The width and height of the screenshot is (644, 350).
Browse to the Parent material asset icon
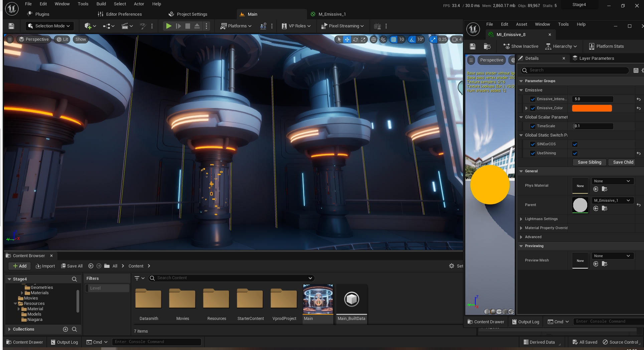[x=604, y=208]
